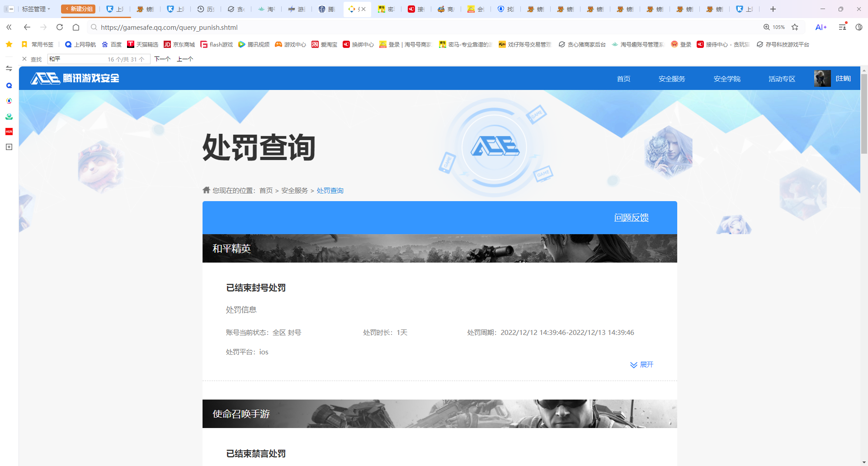Expand the 和平精英 punishment details via 展开
The image size is (868, 466).
tap(642, 365)
